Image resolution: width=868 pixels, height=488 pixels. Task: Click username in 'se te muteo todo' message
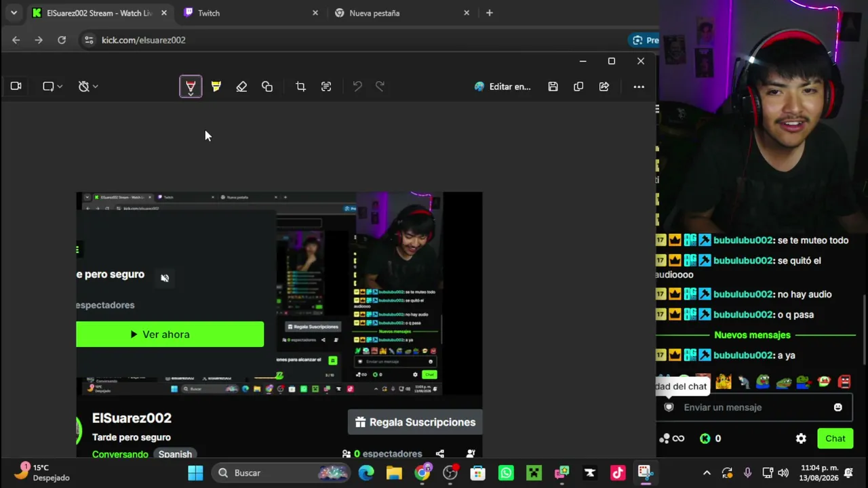click(x=743, y=240)
